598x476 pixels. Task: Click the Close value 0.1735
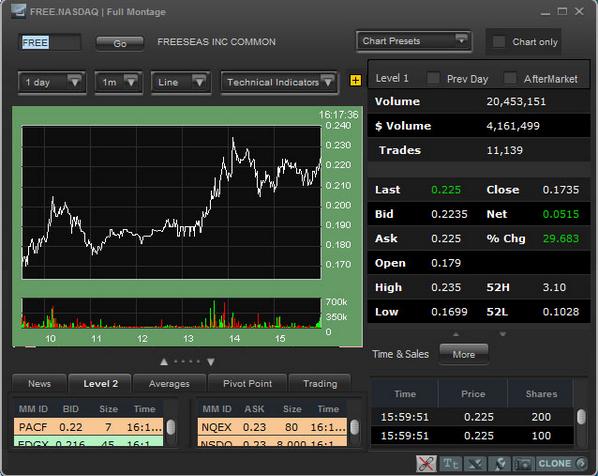point(561,190)
